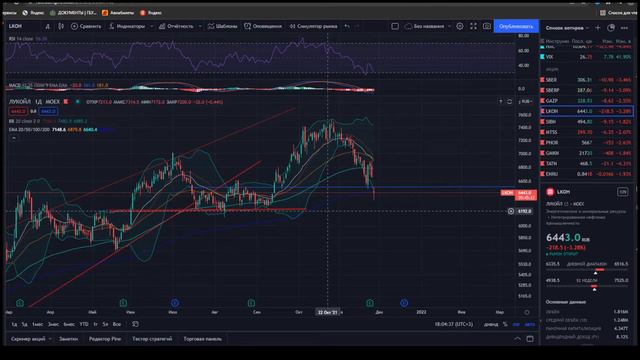
Task: Select the TATN row in watchlist
Action: (x=587, y=163)
